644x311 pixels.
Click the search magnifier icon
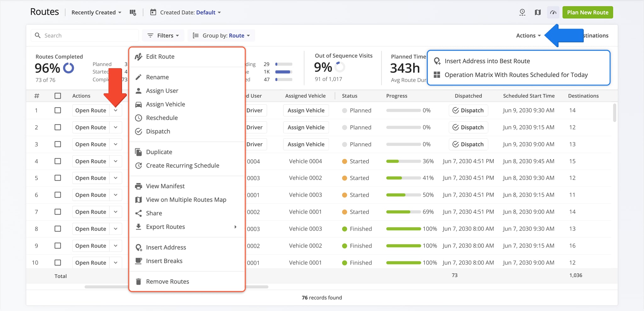tap(38, 35)
